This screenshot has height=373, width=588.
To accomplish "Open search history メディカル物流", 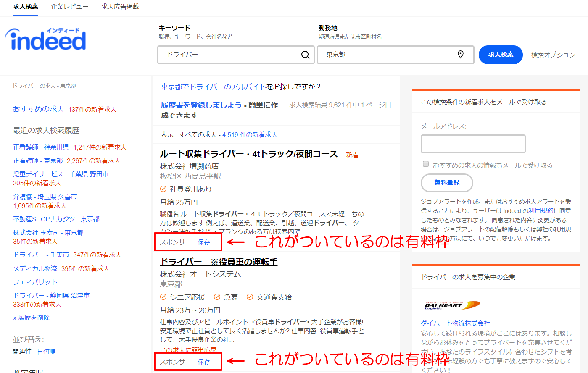I will [x=35, y=269].
